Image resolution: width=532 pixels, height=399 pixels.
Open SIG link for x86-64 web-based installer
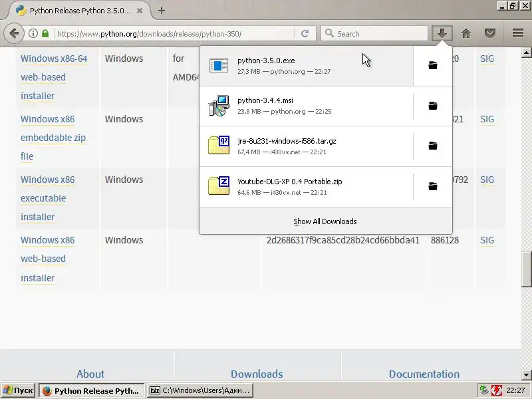click(x=487, y=59)
